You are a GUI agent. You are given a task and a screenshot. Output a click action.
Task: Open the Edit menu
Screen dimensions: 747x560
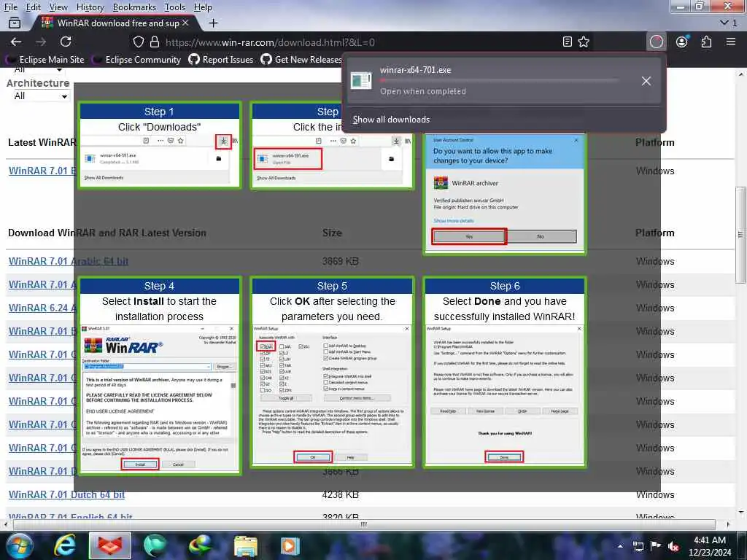[x=34, y=7]
